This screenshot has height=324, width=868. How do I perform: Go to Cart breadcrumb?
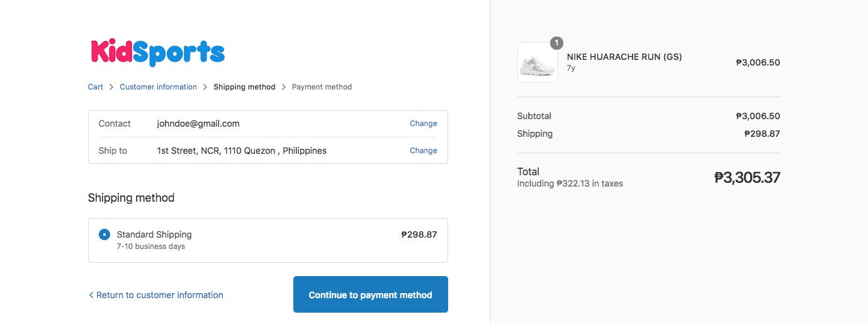[95, 87]
